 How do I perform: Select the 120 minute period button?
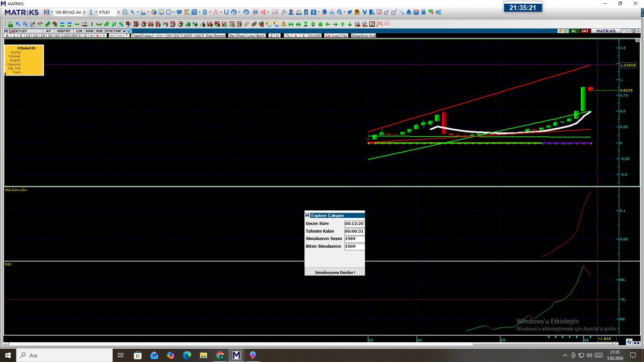click(x=65, y=35)
